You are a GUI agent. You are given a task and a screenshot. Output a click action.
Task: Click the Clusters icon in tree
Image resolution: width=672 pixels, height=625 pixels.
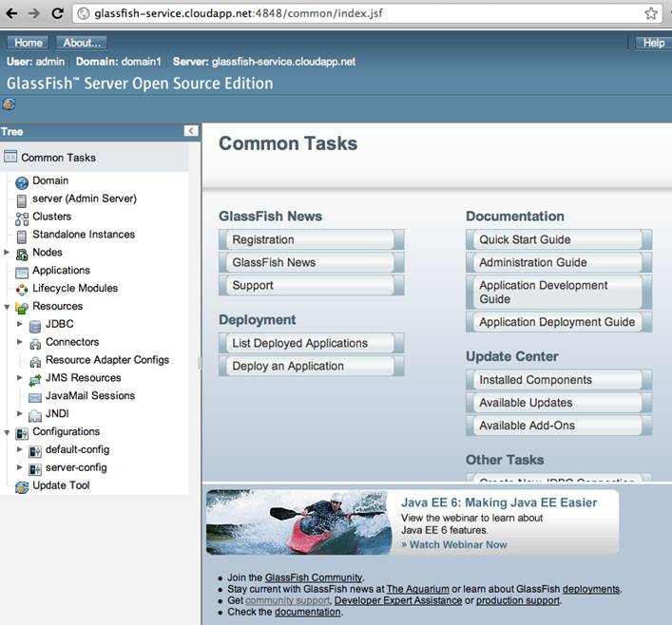22,218
